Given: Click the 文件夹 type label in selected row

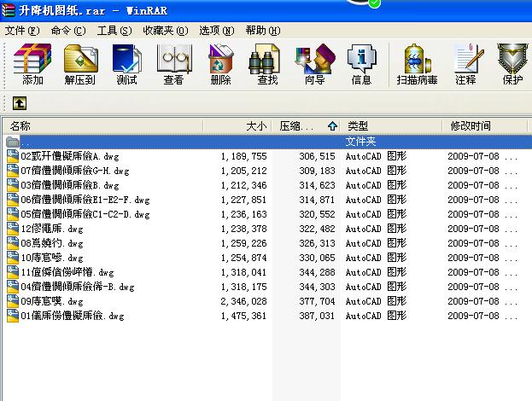Looking at the screenshot, I should (x=360, y=142).
